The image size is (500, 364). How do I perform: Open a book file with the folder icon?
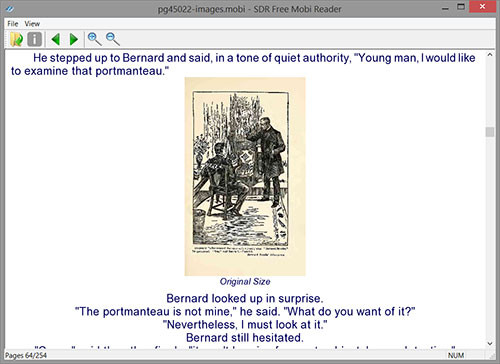click(16, 39)
